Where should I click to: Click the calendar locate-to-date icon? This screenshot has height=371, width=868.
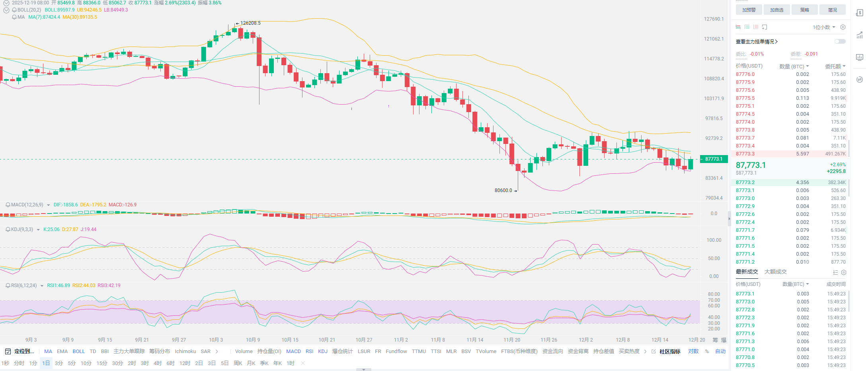[x=8, y=352]
